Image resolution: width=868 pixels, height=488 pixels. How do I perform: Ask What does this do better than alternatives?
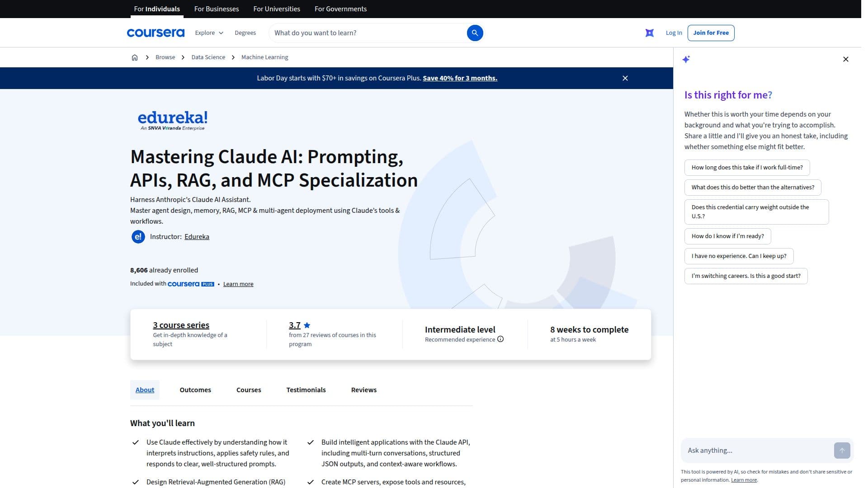coord(753,188)
